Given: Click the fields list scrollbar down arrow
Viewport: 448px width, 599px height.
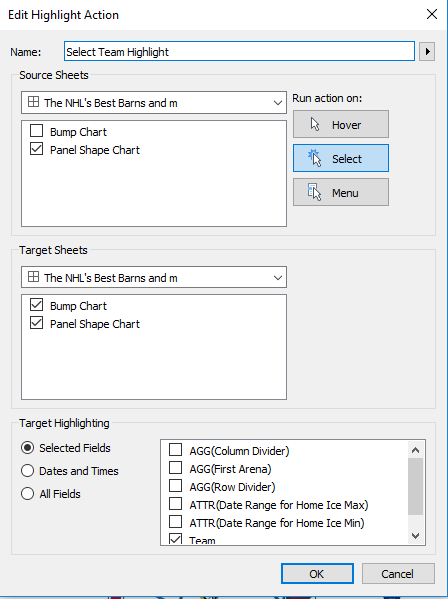Looking at the screenshot, I should tap(416, 536).
